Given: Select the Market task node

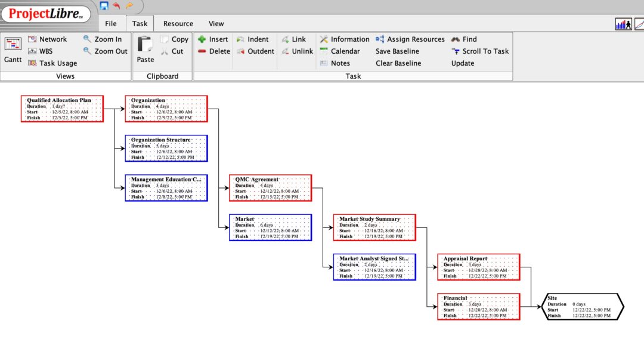Looking at the screenshot, I should tap(270, 227).
